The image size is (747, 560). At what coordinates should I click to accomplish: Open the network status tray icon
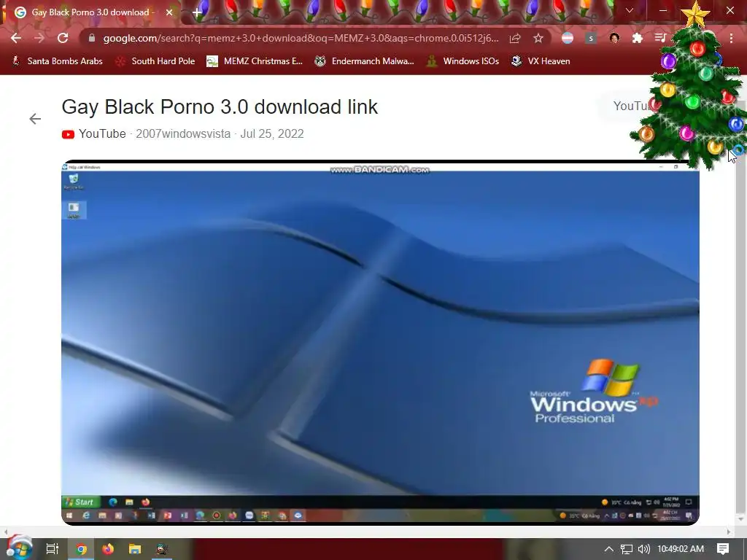627,549
